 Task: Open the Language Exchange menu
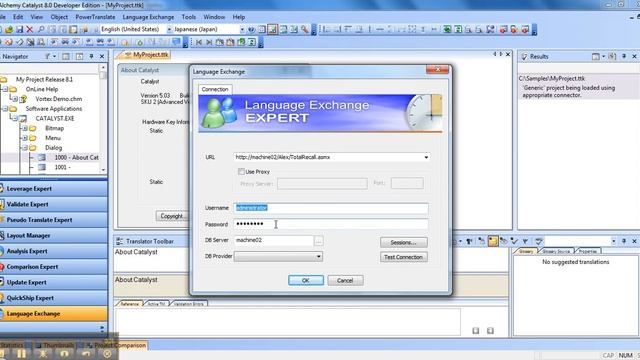(x=148, y=17)
